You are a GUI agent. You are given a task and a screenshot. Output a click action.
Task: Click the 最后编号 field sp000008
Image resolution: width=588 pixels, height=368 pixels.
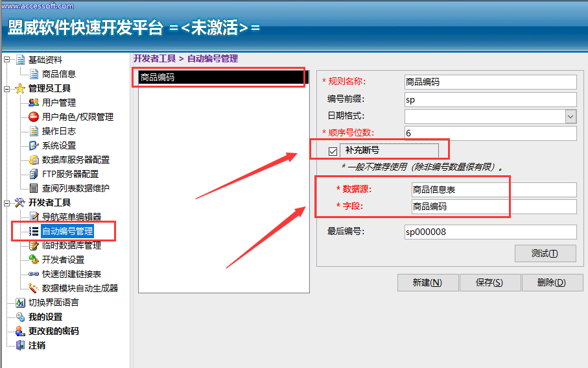tap(491, 232)
